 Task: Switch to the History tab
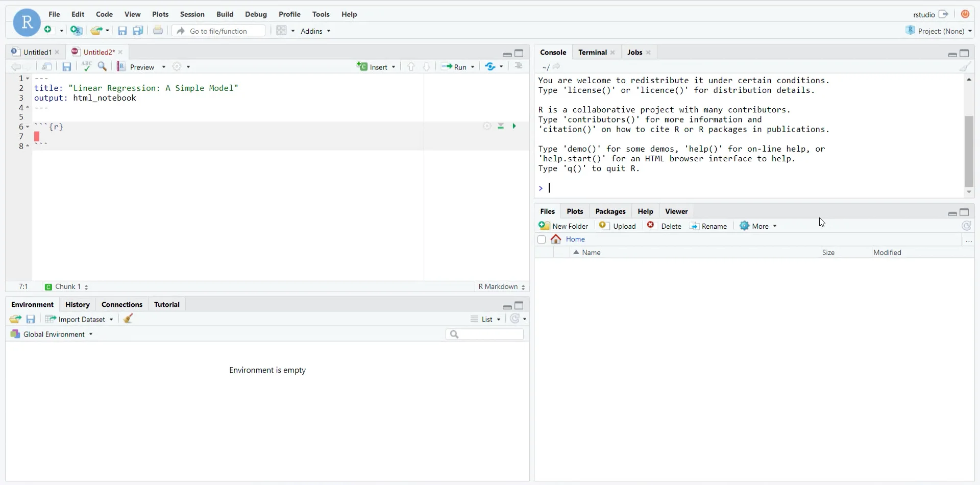click(x=78, y=304)
